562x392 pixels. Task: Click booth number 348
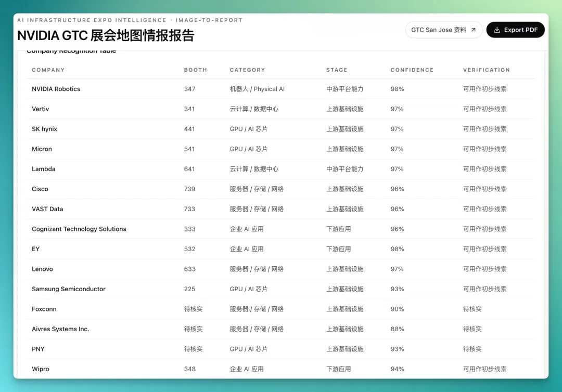point(189,369)
